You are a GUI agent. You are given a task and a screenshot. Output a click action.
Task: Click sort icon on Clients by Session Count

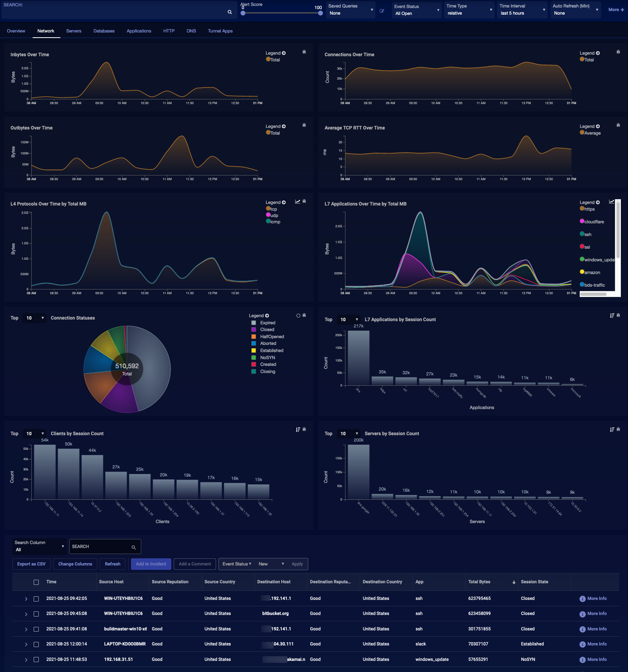click(x=298, y=430)
